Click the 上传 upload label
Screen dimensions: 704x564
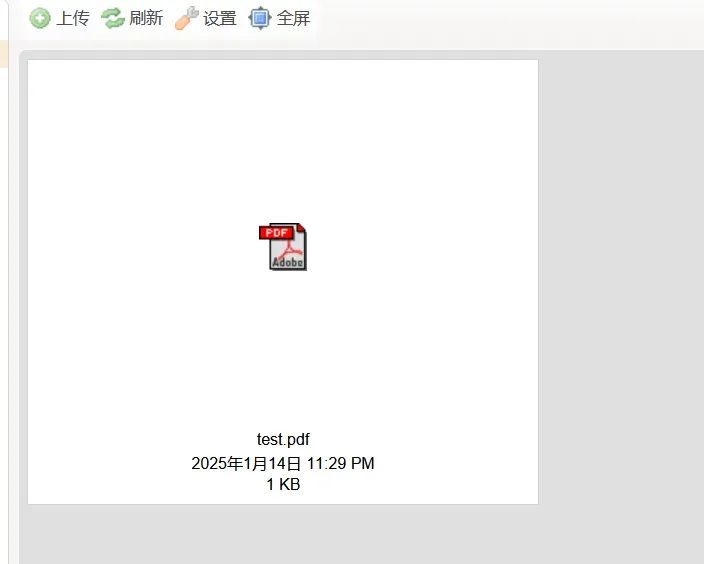click(x=73, y=18)
